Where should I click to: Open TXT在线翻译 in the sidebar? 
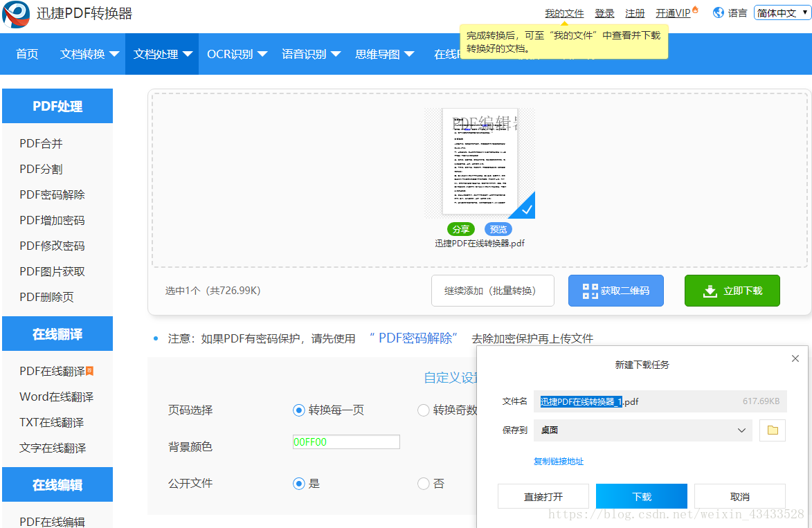click(x=52, y=422)
